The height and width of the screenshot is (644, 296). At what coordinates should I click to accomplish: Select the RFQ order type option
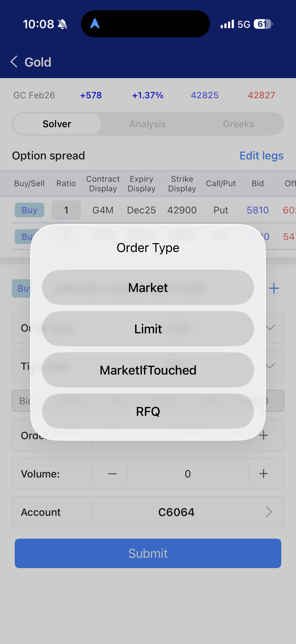tap(148, 411)
